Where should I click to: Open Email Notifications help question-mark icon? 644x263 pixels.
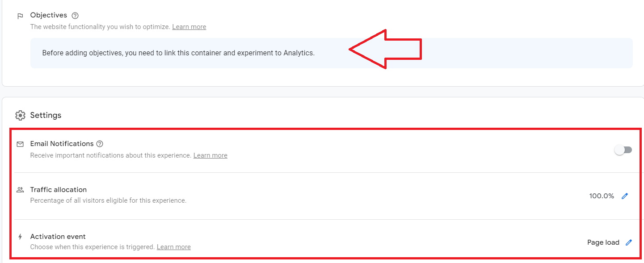pos(100,144)
